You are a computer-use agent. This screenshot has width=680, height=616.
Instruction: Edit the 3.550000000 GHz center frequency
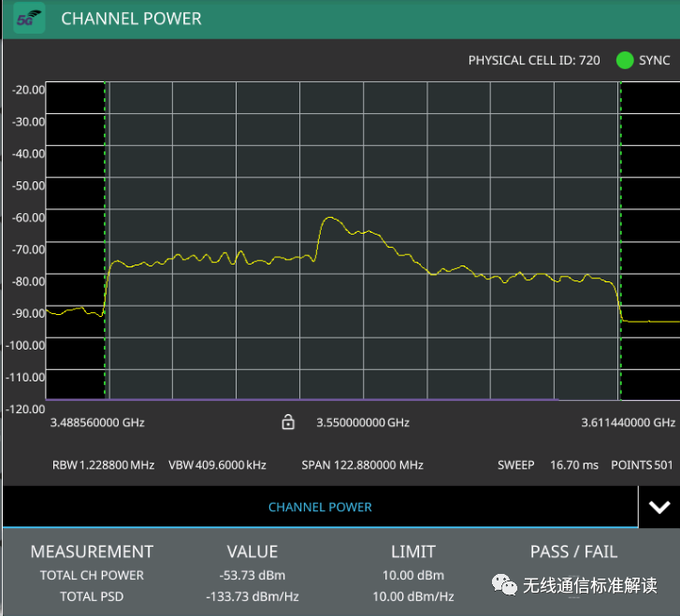[363, 423]
